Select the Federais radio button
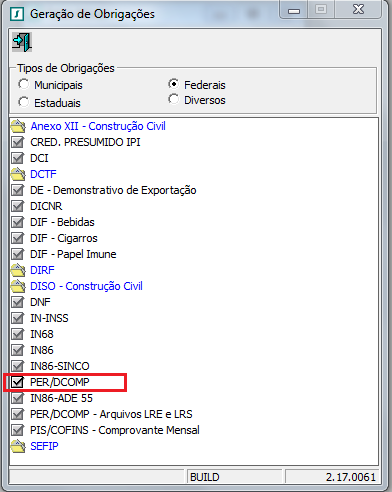Image resolution: width=392 pixels, height=492 pixels. 173,84
